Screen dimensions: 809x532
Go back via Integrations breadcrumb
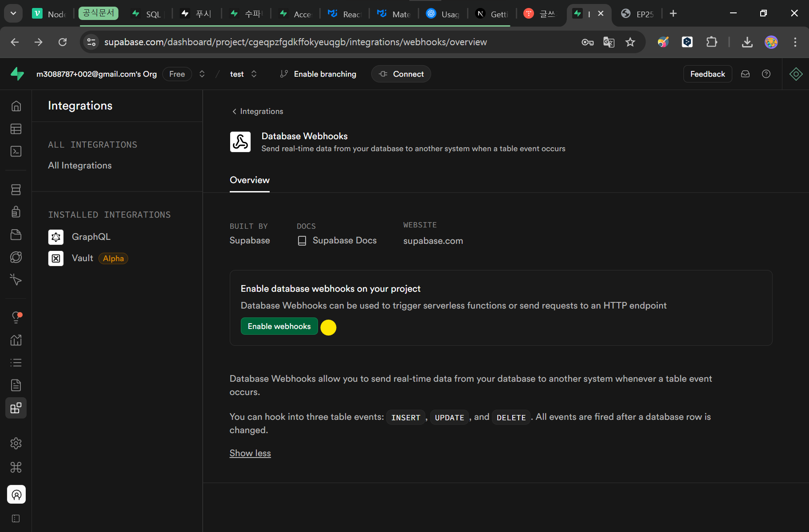(258, 111)
